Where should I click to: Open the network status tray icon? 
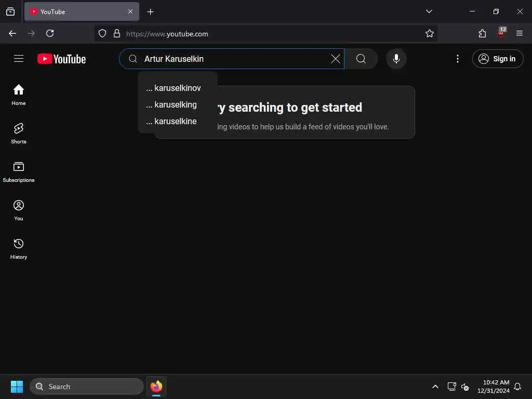pos(451,387)
